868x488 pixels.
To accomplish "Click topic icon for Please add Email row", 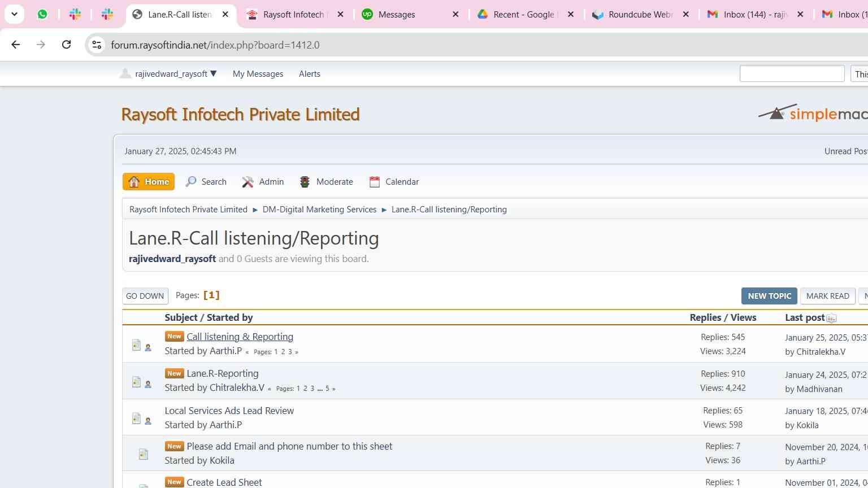I will 144,454.
